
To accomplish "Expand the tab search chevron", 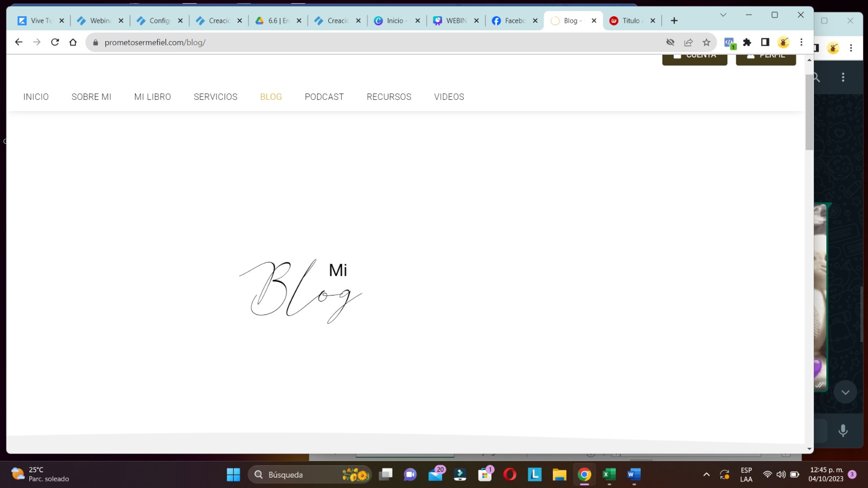I will (723, 15).
